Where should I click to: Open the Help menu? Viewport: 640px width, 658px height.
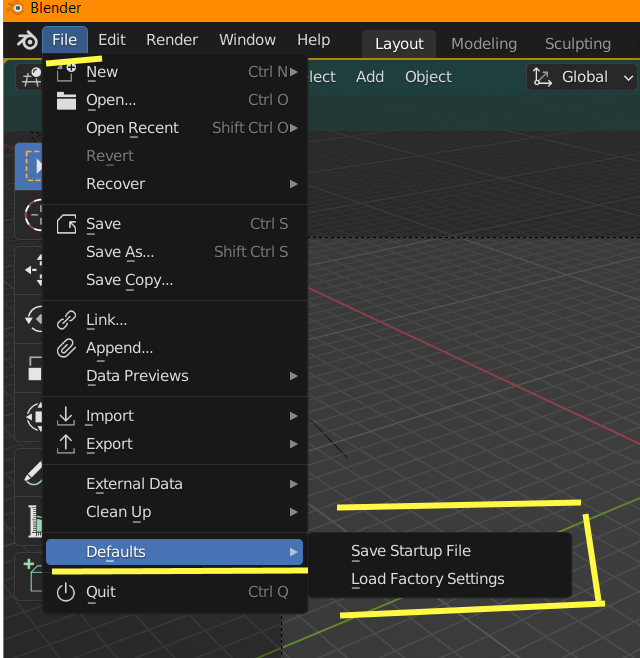pyautogui.click(x=313, y=40)
